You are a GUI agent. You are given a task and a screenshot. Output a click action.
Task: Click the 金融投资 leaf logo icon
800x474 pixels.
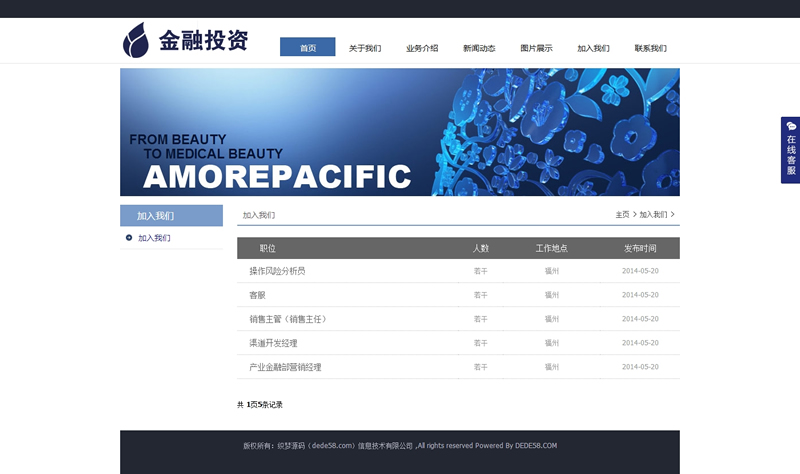click(x=136, y=40)
